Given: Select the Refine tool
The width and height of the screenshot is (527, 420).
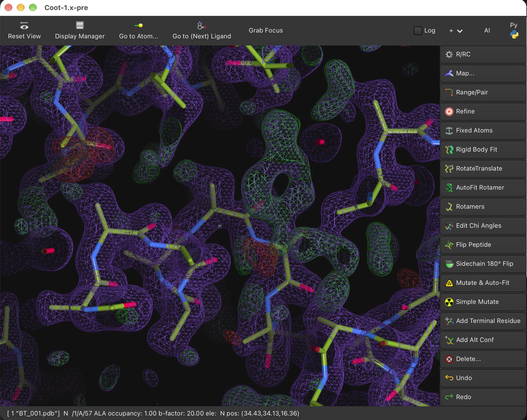Looking at the screenshot, I should [x=483, y=111].
